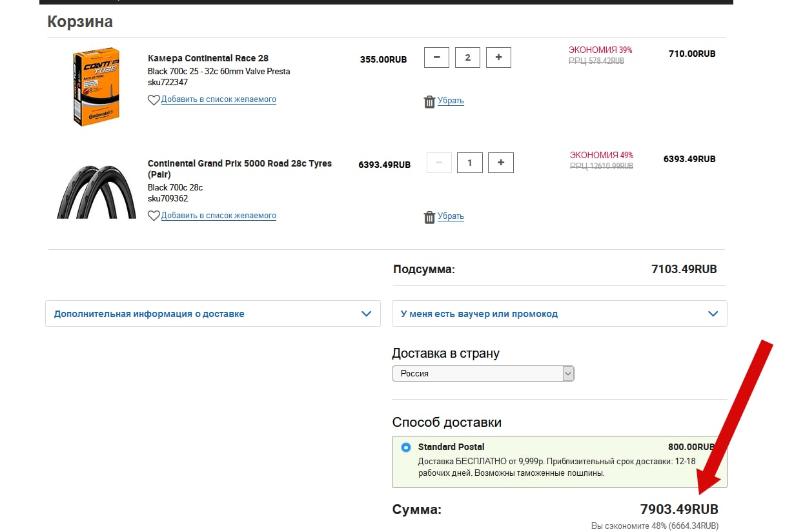Expand У меня есть ваучер или промокод
The width and height of the screenshot is (794, 532).
560,314
